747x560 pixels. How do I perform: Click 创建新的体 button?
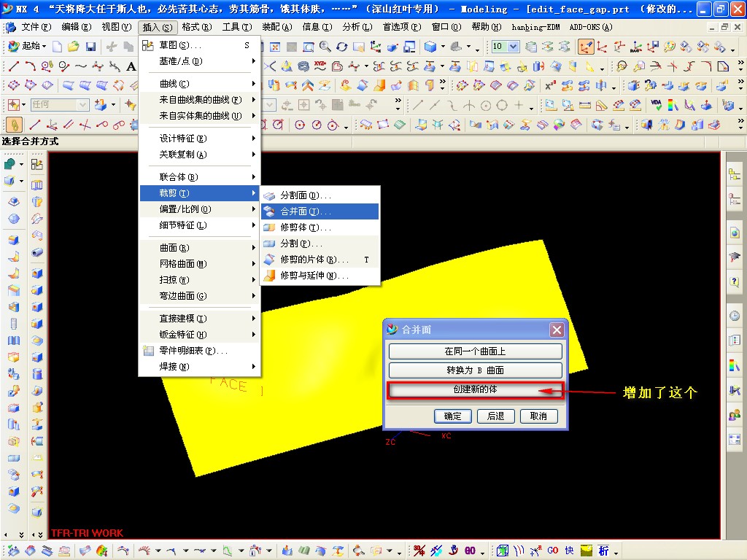point(475,389)
